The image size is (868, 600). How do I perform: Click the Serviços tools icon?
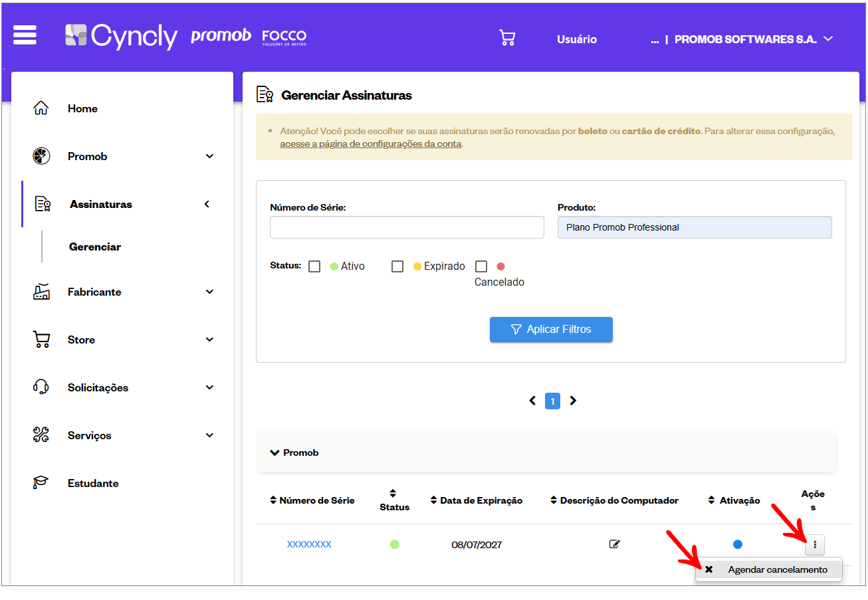pos(41,435)
